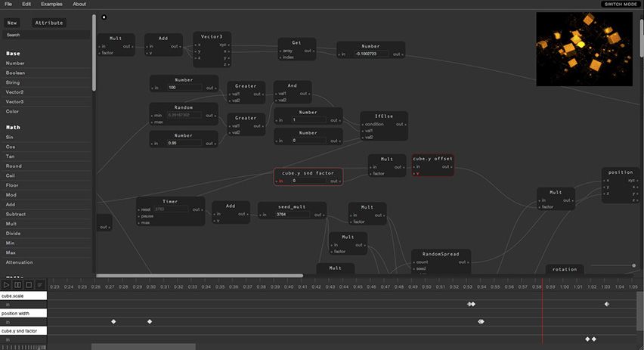Click the seed_mult value field 3764

tap(293, 215)
